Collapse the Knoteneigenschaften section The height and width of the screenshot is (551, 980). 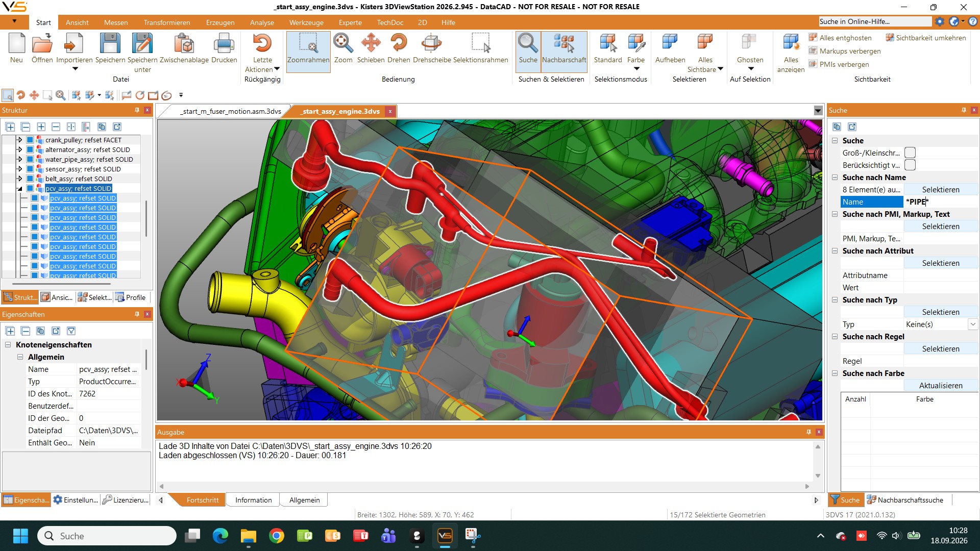[x=8, y=345]
